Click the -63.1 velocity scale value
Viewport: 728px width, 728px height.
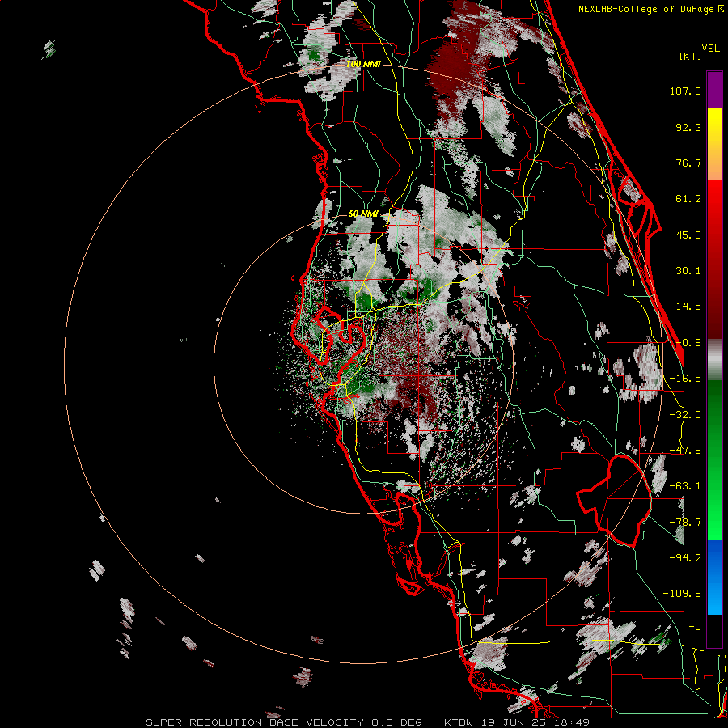[x=685, y=486]
